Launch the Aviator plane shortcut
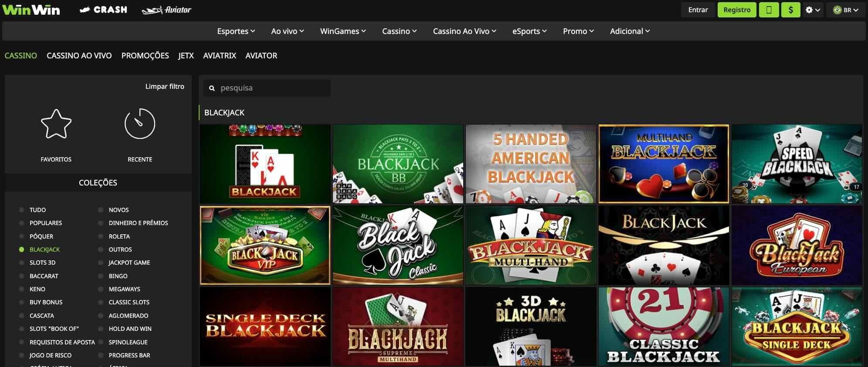 click(166, 10)
